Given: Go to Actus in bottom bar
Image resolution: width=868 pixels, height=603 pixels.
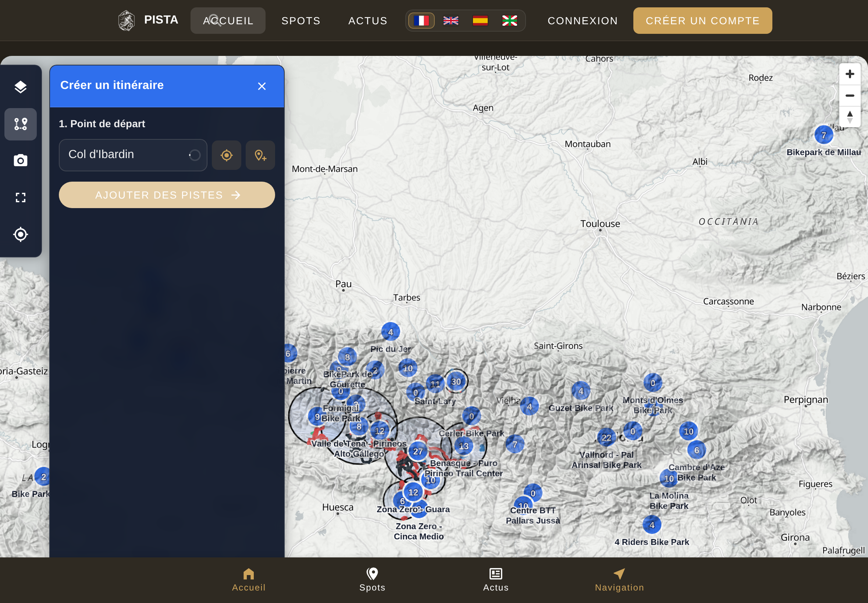Looking at the screenshot, I should coord(496,580).
